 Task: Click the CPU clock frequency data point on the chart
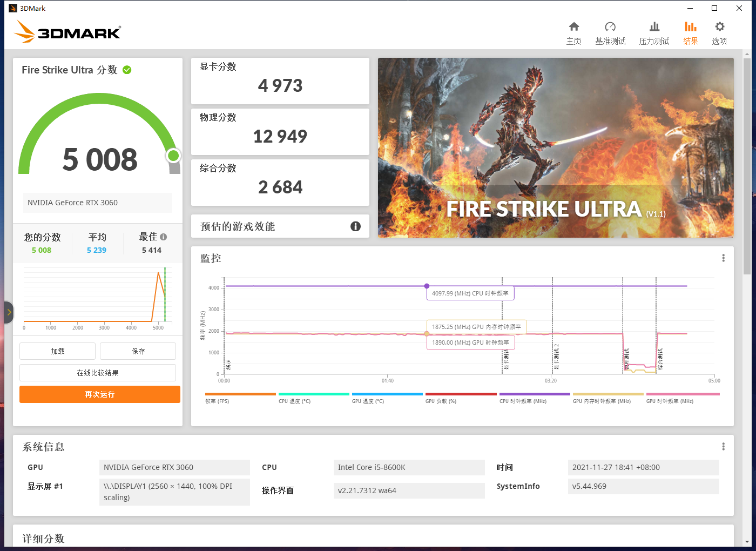coord(427,286)
